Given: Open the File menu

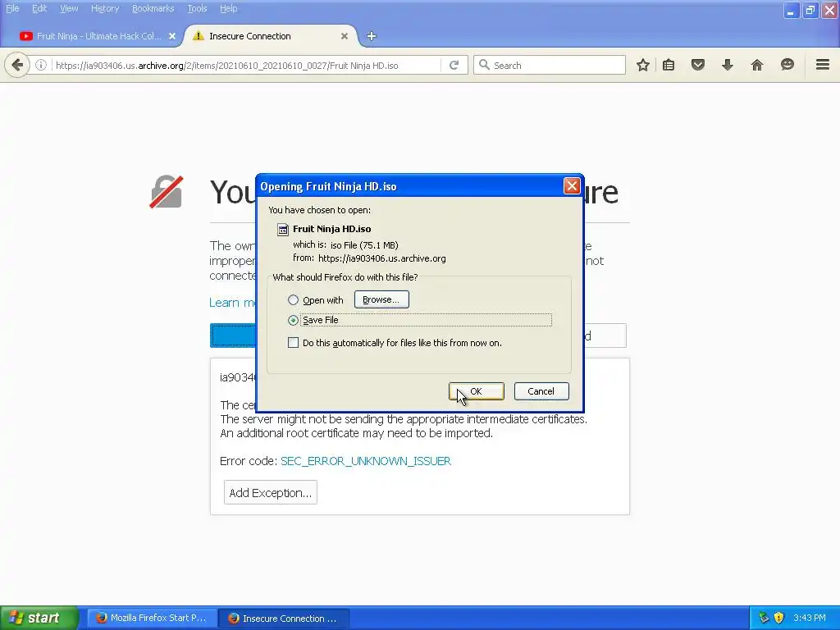Looking at the screenshot, I should (x=12, y=8).
